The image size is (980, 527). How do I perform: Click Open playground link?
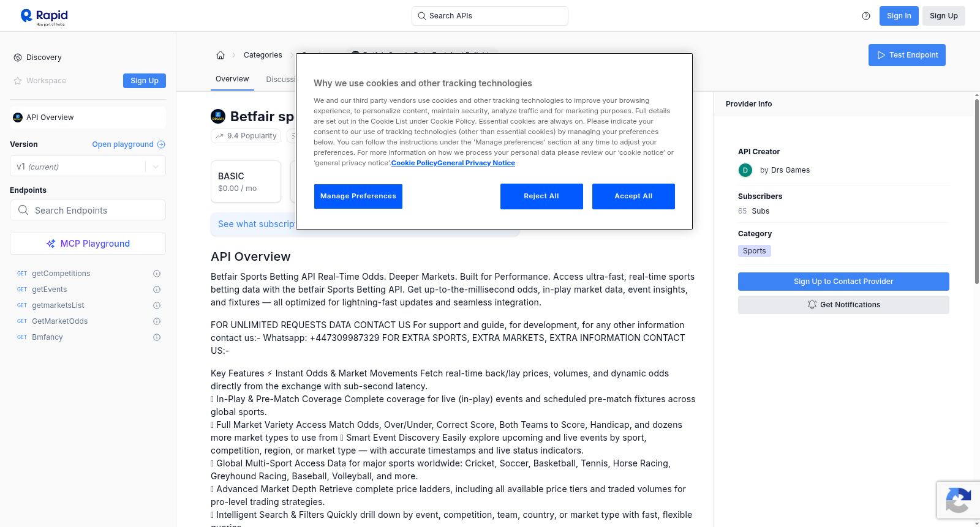(x=129, y=144)
